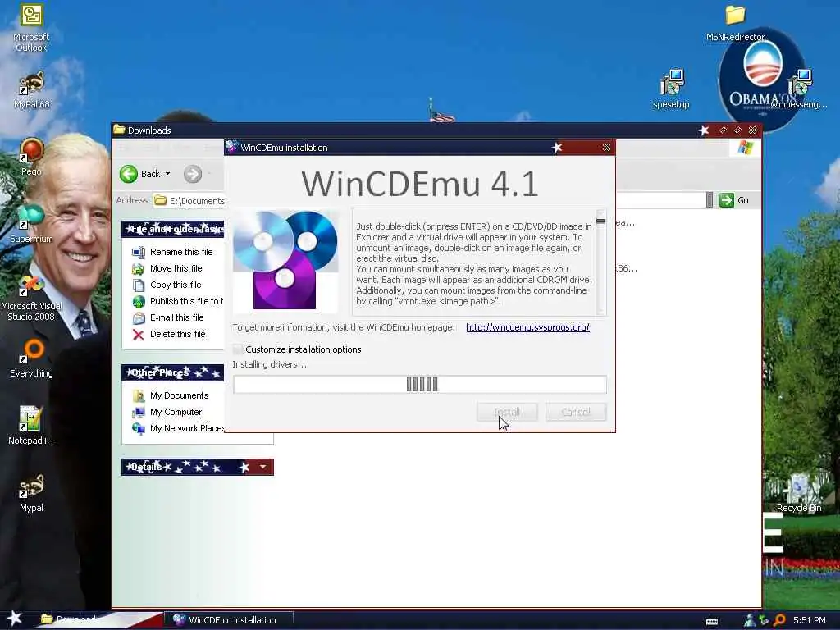Run the spesetup installer icon
Viewport: 840px width, 630px height.
[671, 89]
